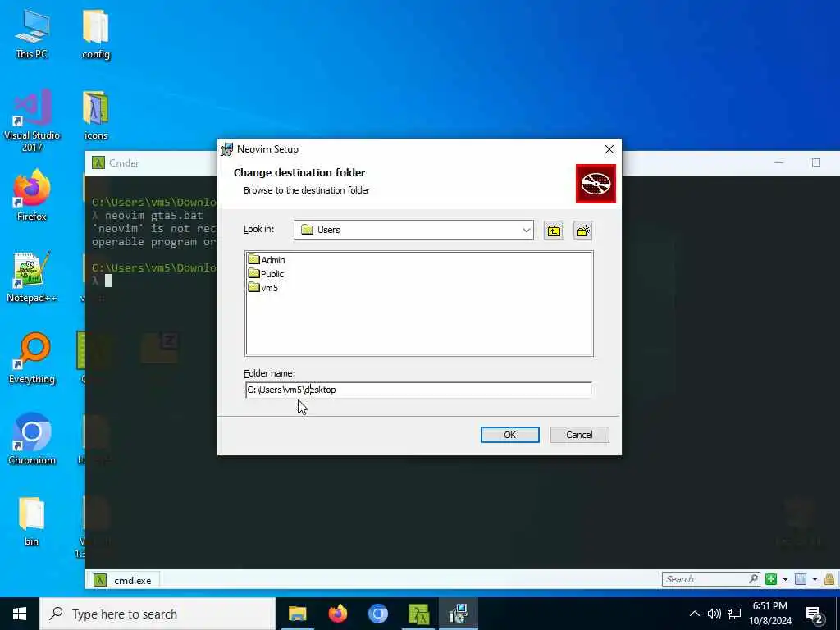Cancel the destination folder dialog
840x630 pixels.
pos(580,435)
